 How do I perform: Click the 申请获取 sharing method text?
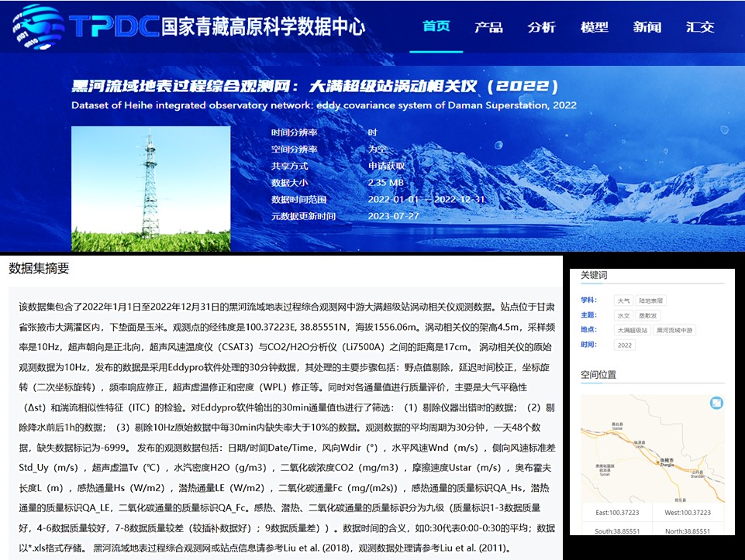387,166
